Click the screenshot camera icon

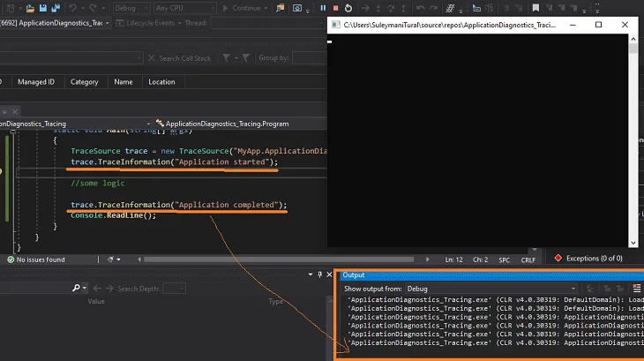(x=297, y=8)
